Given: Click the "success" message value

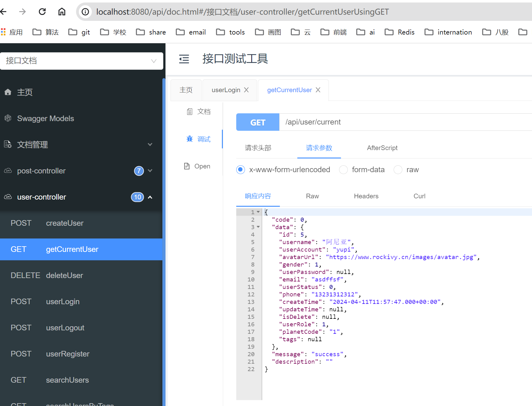Looking at the screenshot, I should [328, 354].
